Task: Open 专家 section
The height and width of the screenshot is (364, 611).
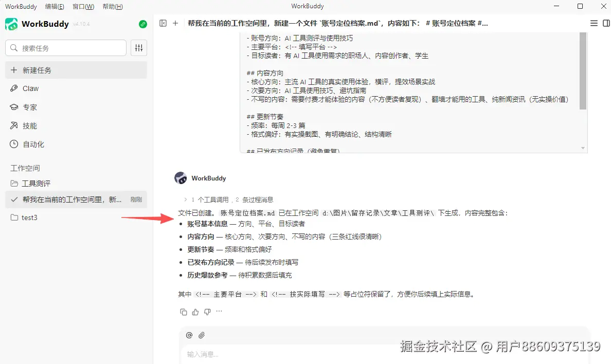Action: tap(76, 107)
